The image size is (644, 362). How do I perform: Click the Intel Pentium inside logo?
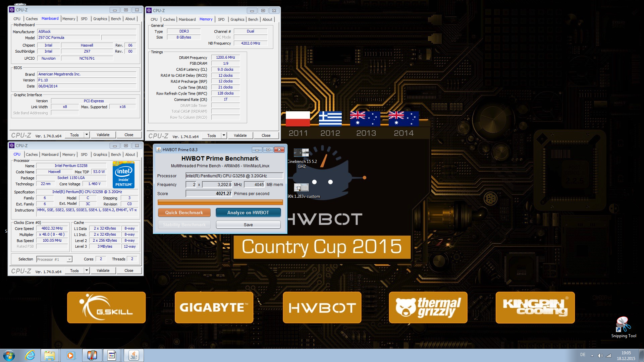coord(124,175)
